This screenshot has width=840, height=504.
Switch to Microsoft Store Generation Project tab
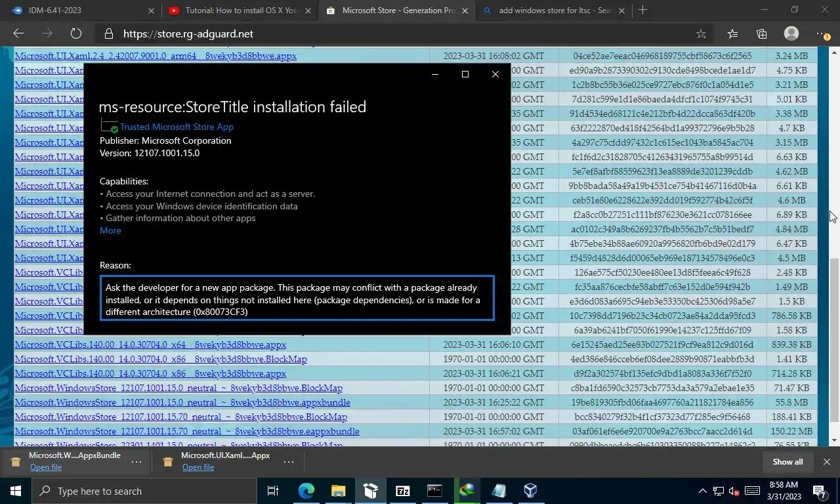tap(396, 10)
